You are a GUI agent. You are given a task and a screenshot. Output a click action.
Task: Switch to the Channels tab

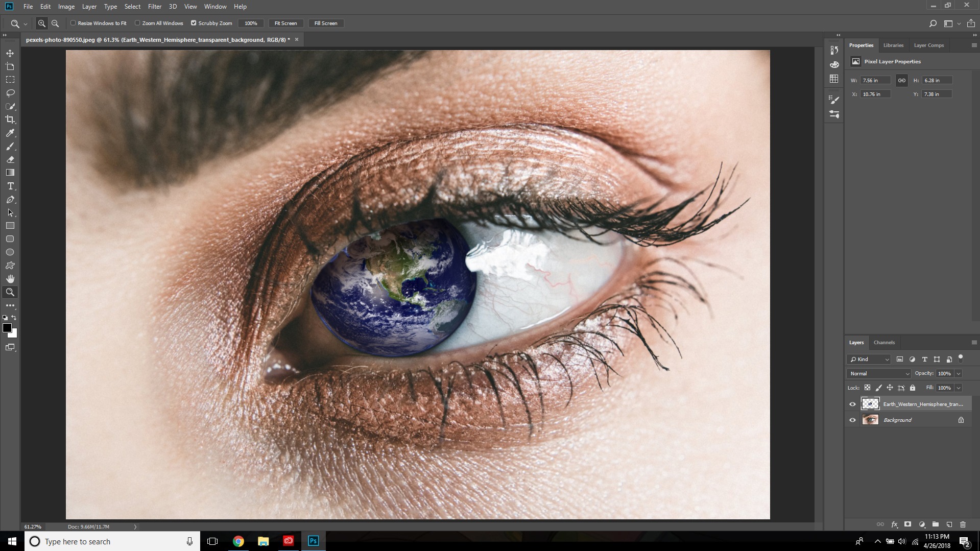[x=884, y=343]
